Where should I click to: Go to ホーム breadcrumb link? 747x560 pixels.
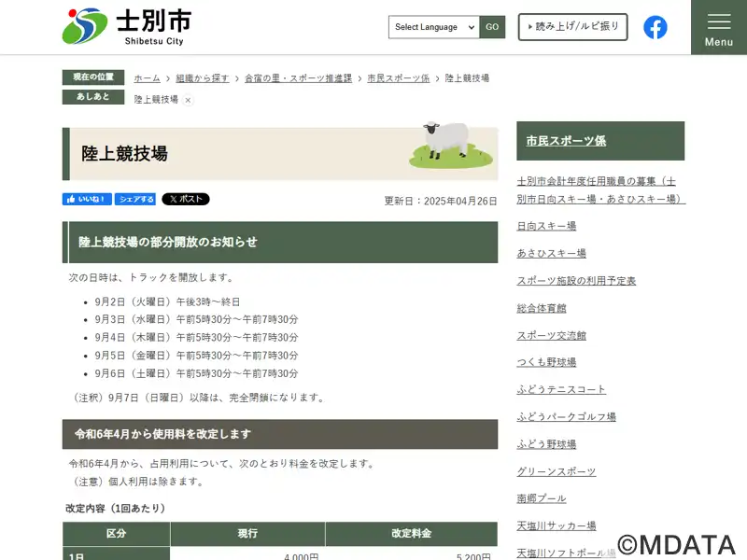pos(147,78)
